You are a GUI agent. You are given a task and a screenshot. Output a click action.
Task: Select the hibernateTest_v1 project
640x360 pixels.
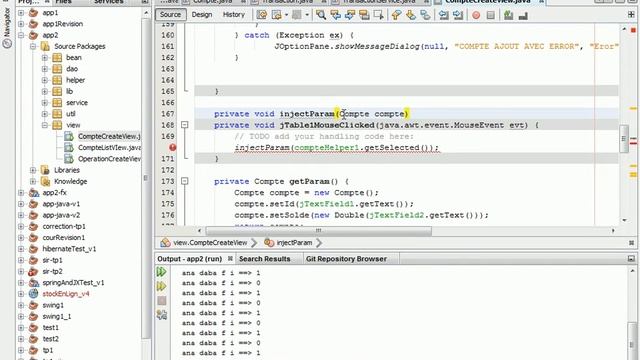pos(69,249)
